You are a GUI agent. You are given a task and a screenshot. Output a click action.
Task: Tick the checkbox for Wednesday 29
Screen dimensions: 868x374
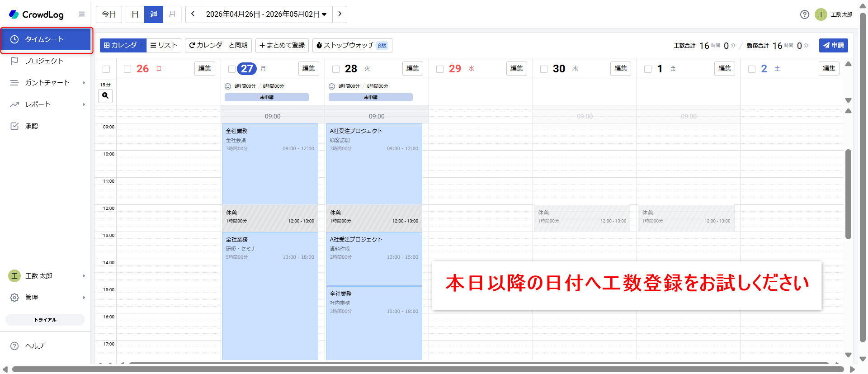click(440, 69)
